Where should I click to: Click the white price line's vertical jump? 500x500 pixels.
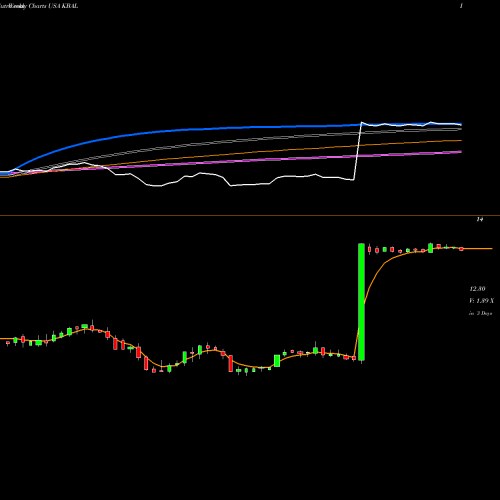(358, 152)
